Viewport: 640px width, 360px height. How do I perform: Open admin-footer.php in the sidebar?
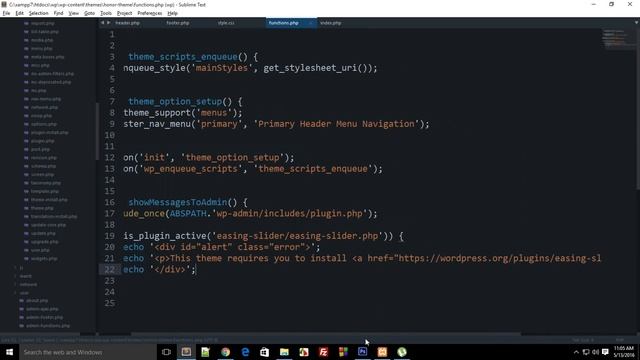tap(44, 317)
